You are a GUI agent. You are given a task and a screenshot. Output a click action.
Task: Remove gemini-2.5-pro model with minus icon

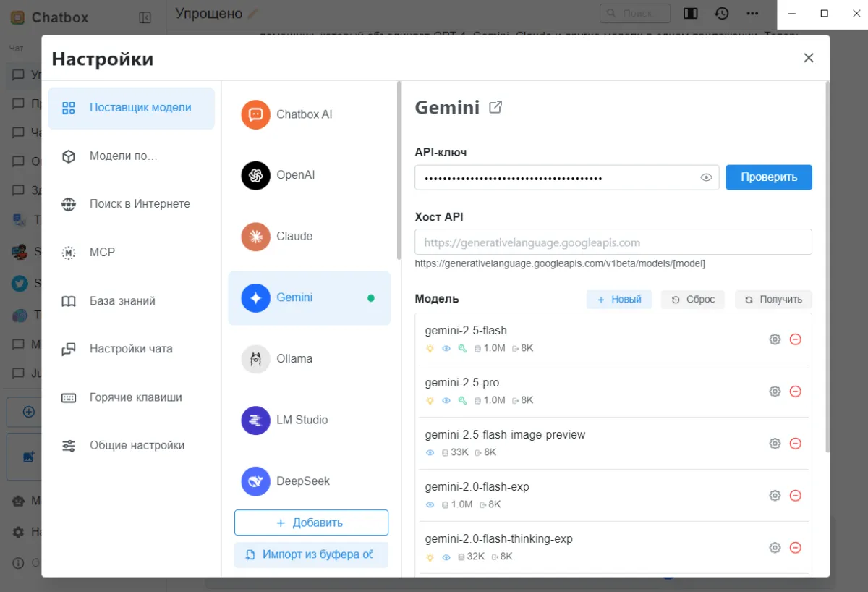795,392
